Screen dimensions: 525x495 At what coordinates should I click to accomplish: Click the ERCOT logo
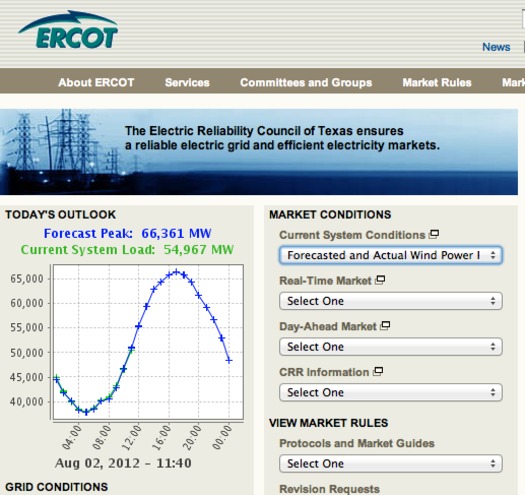(x=68, y=30)
